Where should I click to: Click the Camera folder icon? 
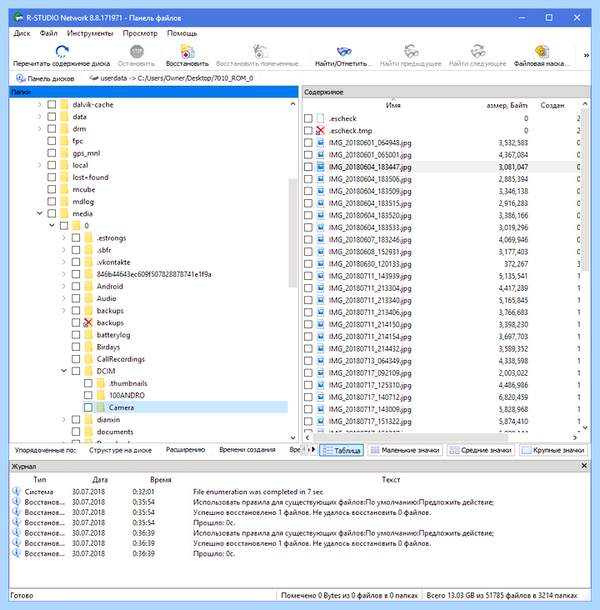pos(101,407)
